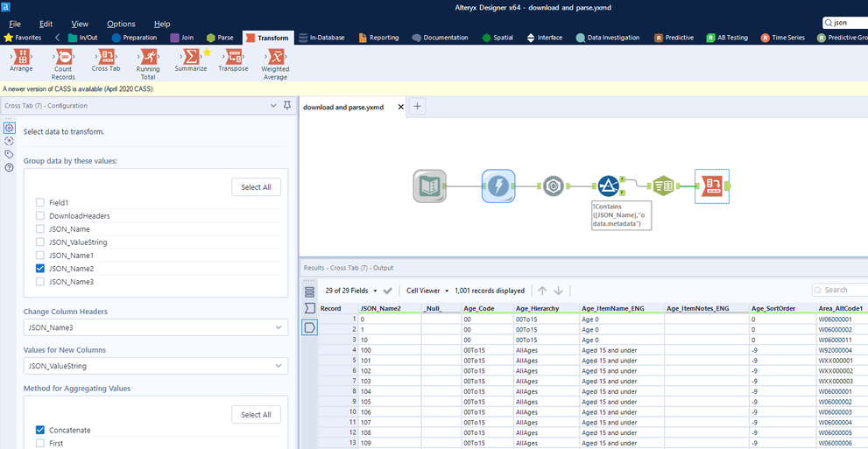Pick the Summarize tool icon
Image resolution: width=868 pixels, height=449 pixels.
coord(190,57)
